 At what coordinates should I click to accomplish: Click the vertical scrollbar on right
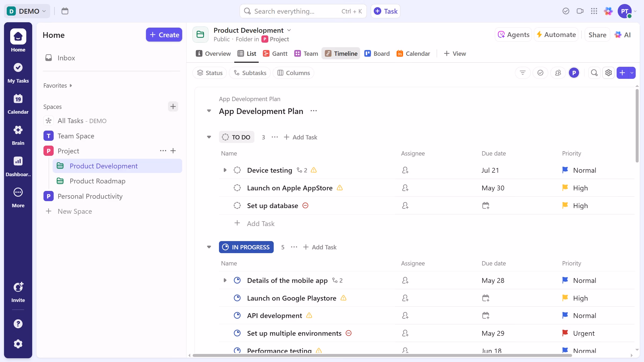click(x=637, y=125)
